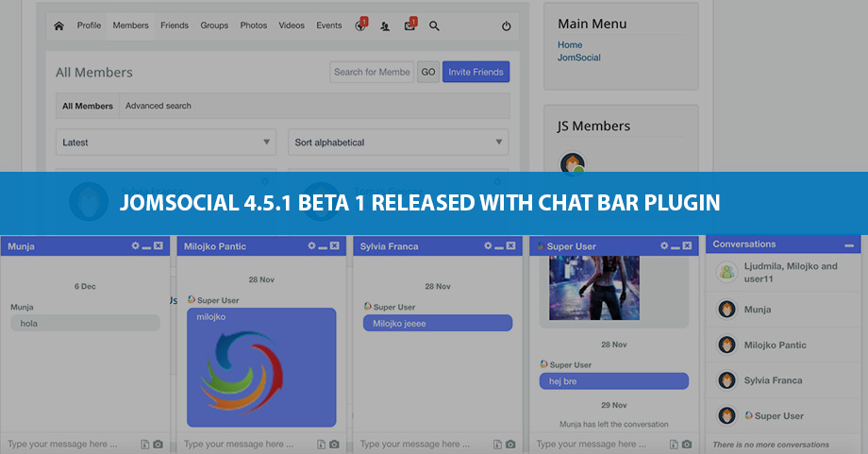The image size is (868, 454).
Task: Open settings gear in Super User chat
Action: 663,245
